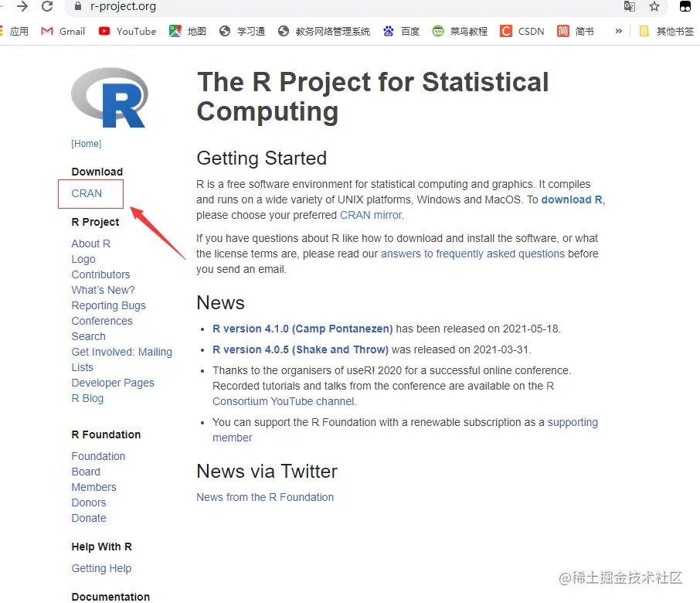
Task: Open the About R page
Action: (x=90, y=244)
